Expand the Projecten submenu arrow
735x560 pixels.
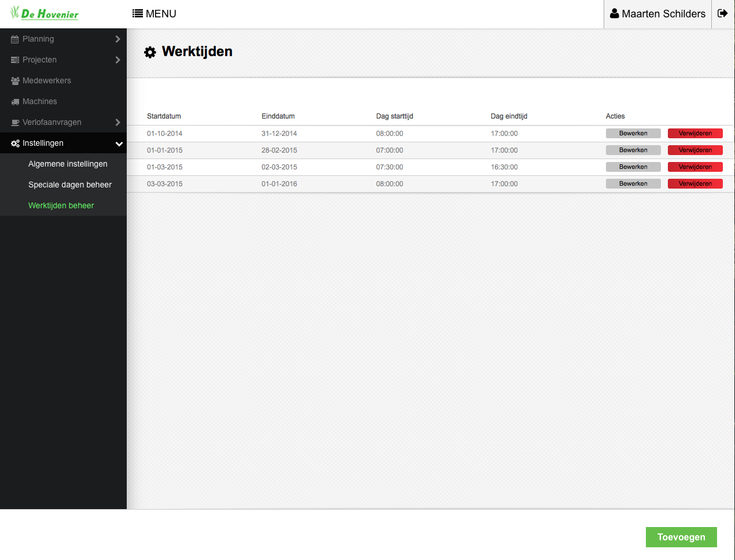tap(117, 60)
